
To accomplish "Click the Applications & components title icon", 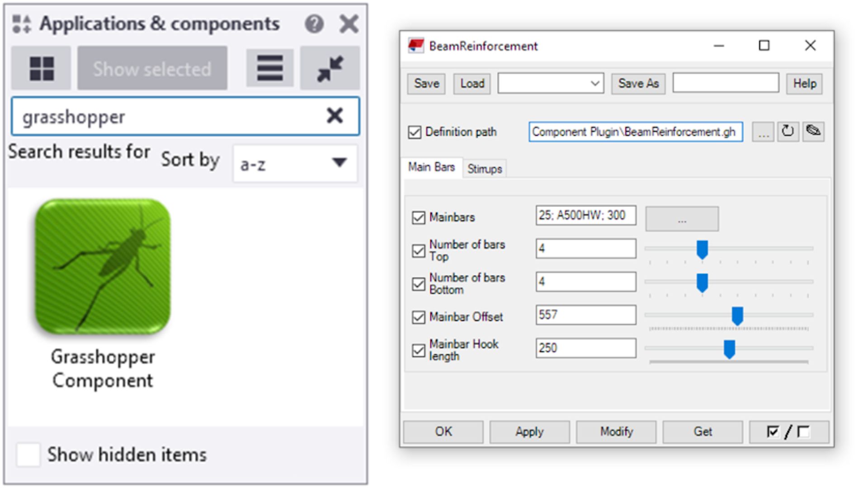I will point(22,24).
